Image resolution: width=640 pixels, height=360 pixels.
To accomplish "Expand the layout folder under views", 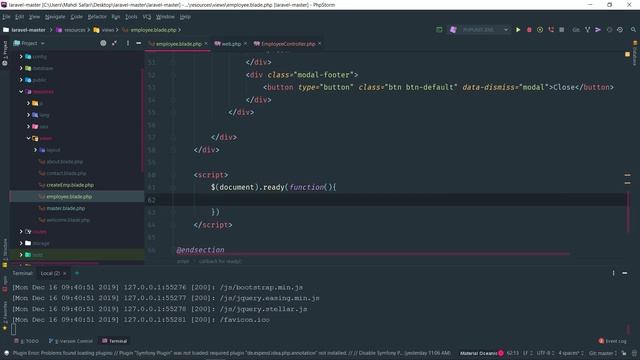I will point(35,150).
